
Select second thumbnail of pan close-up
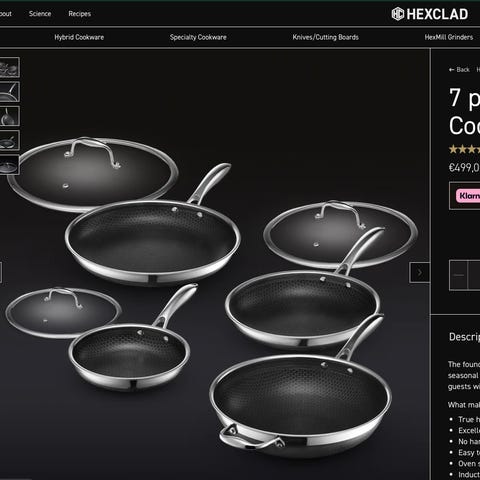[x=9, y=92]
